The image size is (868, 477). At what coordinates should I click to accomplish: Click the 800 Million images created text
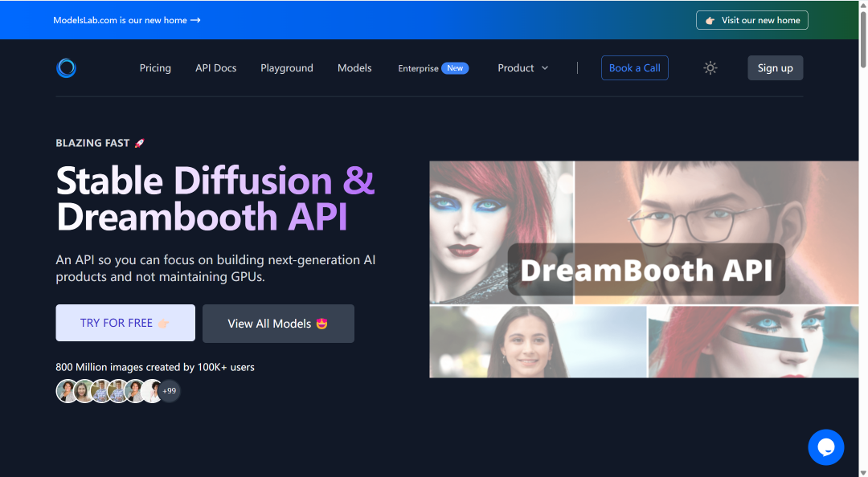point(155,368)
